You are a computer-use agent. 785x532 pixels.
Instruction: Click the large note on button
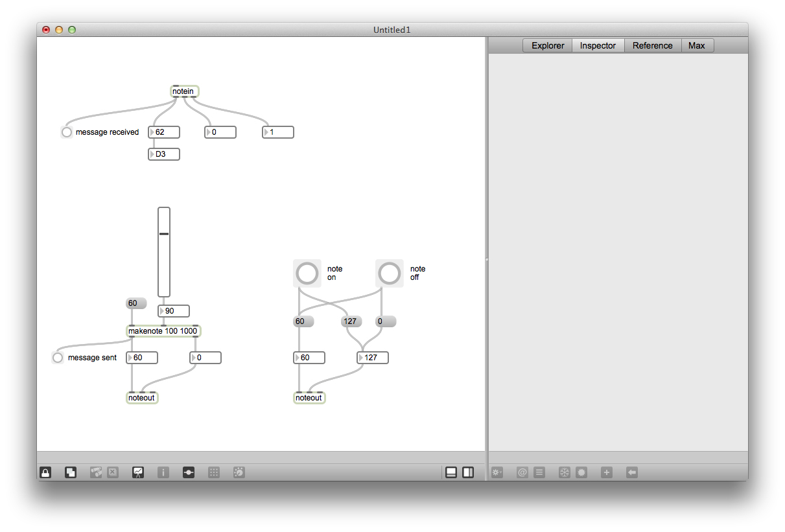click(x=307, y=273)
